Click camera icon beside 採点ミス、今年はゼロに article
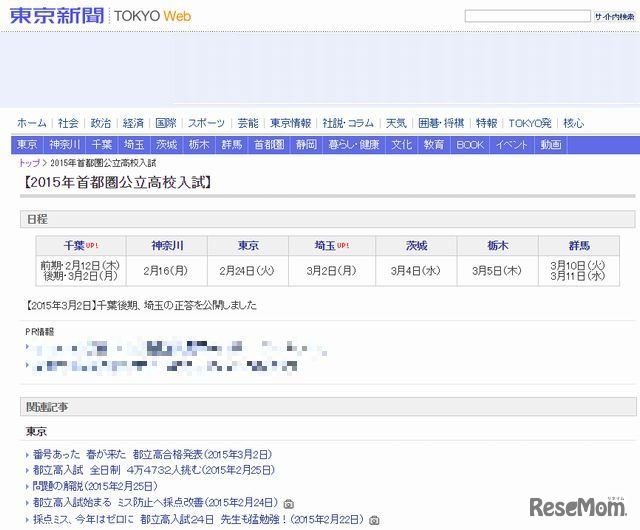Viewport: 640px width, 530px height. pos(374,521)
